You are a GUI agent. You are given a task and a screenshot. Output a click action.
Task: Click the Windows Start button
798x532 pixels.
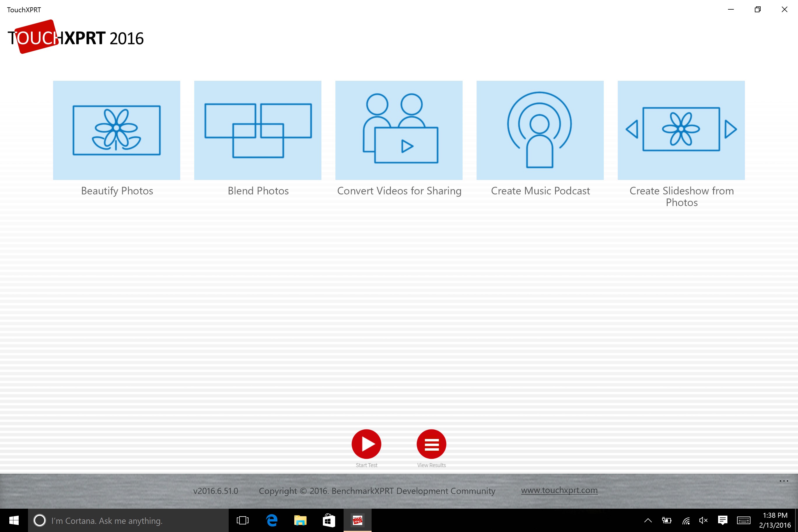pos(14,520)
